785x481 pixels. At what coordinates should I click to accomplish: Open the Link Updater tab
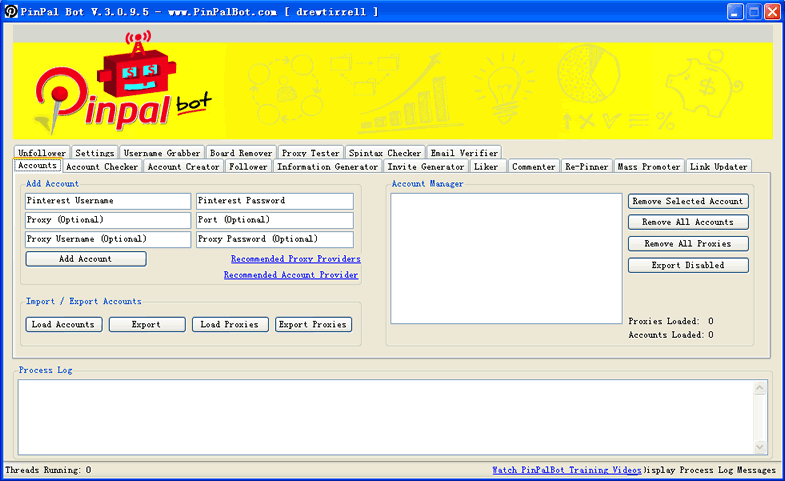[x=718, y=167]
